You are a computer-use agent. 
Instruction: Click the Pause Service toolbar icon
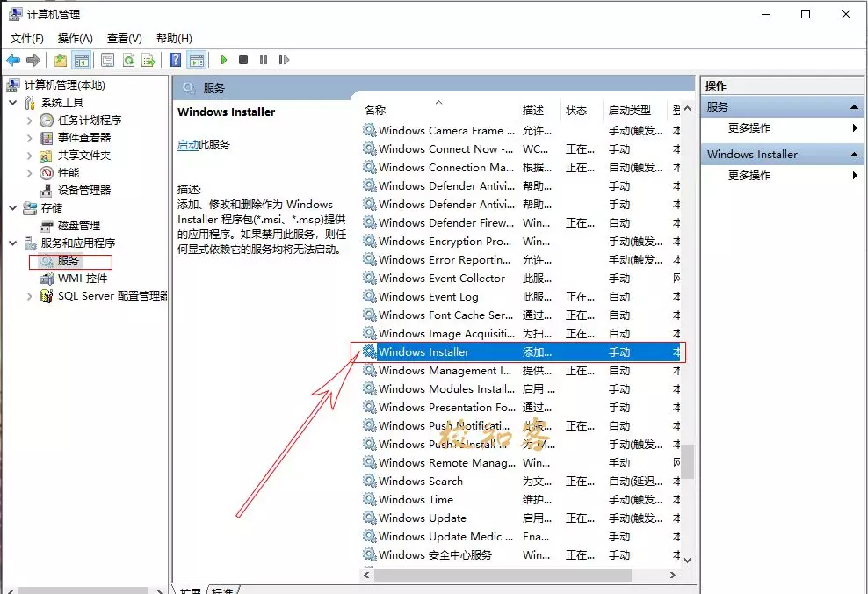click(264, 60)
